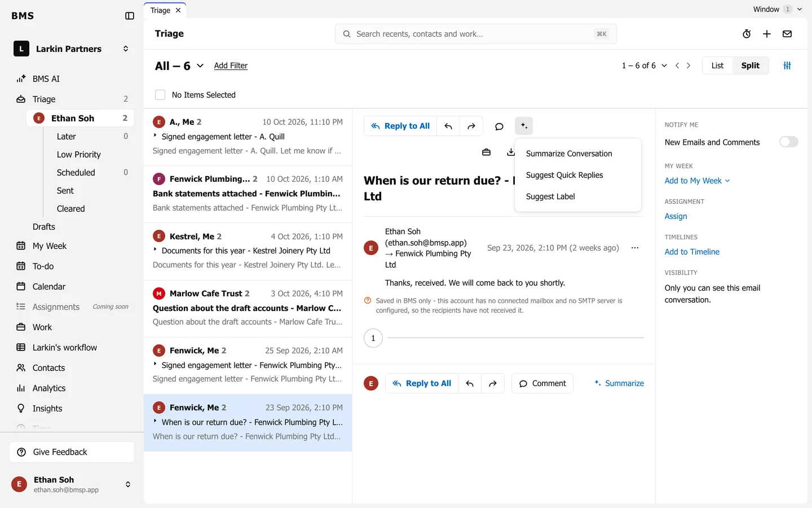This screenshot has height=508, width=812.
Task: Click Add to Timeline link
Action: coord(692,252)
